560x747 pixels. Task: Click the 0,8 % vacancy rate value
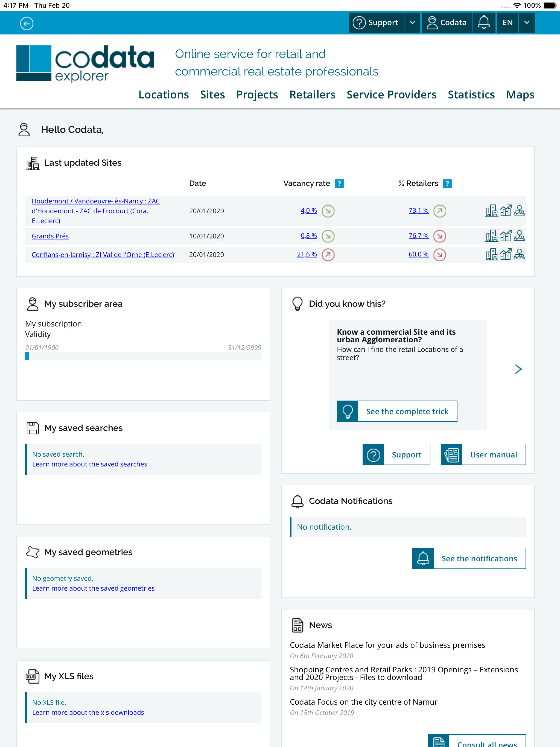coord(309,235)
